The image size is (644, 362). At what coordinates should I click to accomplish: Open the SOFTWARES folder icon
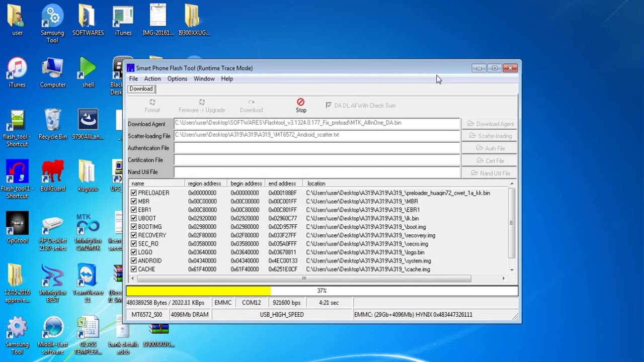[x=88, y=16]
